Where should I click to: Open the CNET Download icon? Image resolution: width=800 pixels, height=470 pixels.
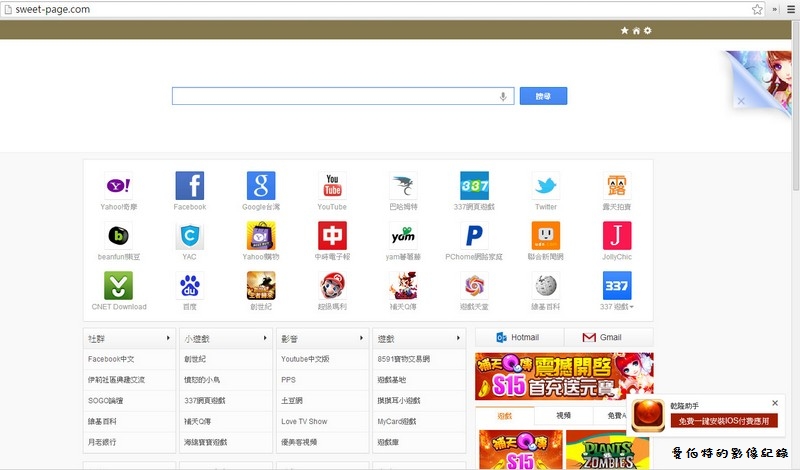tap(118, 286)
